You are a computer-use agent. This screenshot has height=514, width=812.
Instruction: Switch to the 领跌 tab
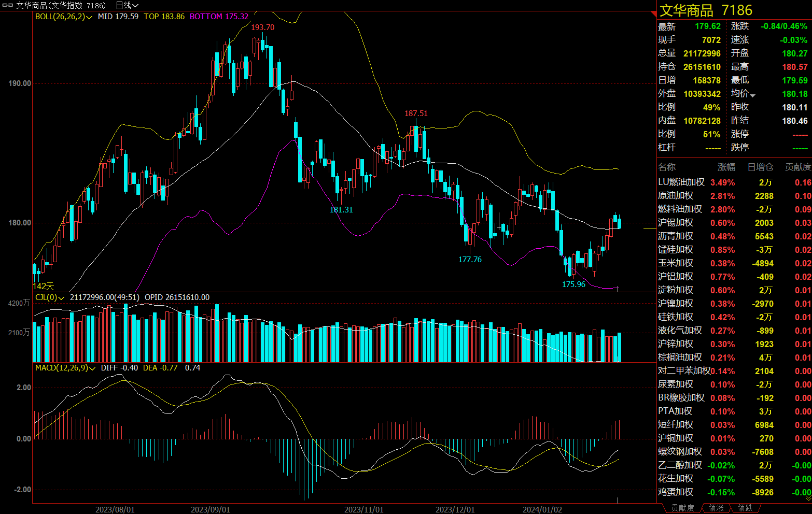[x=745, y=508]
